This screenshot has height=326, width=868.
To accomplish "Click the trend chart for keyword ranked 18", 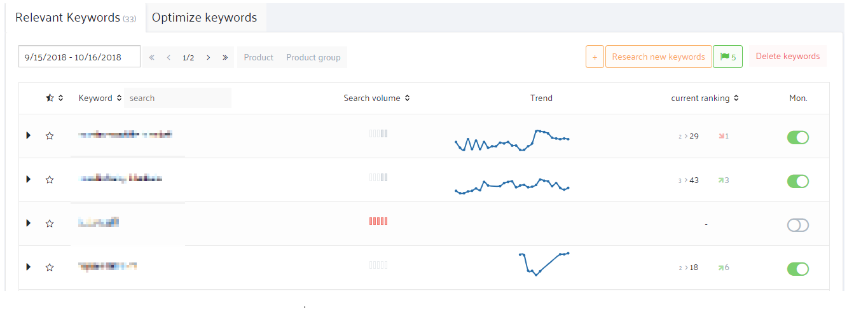I will (544, 263).
